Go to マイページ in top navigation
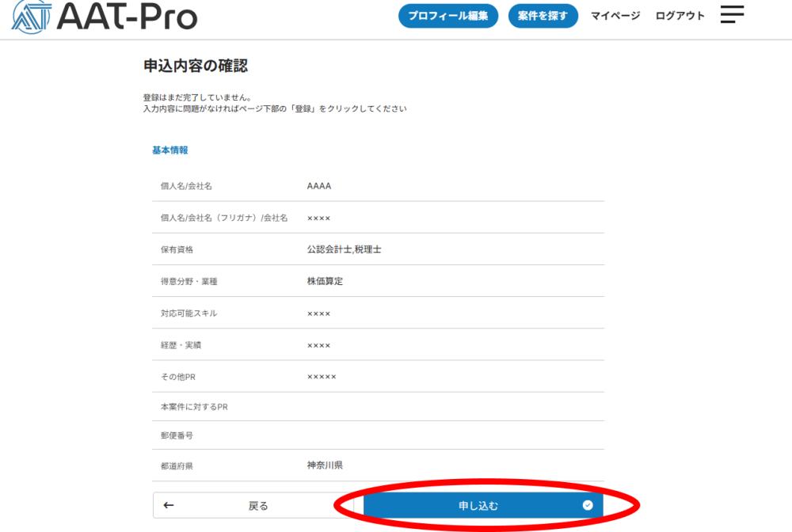Screen dimensions: 792x532 [x=615, y=16]
